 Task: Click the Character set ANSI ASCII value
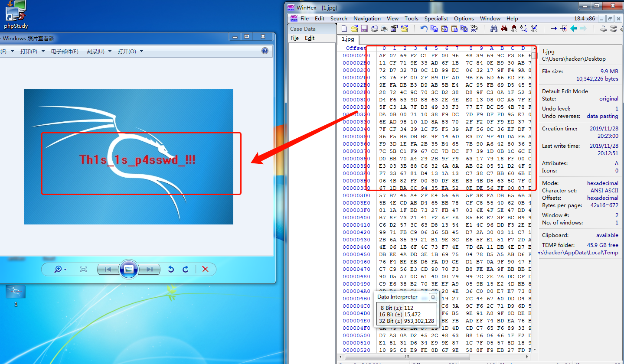[604, 190]
